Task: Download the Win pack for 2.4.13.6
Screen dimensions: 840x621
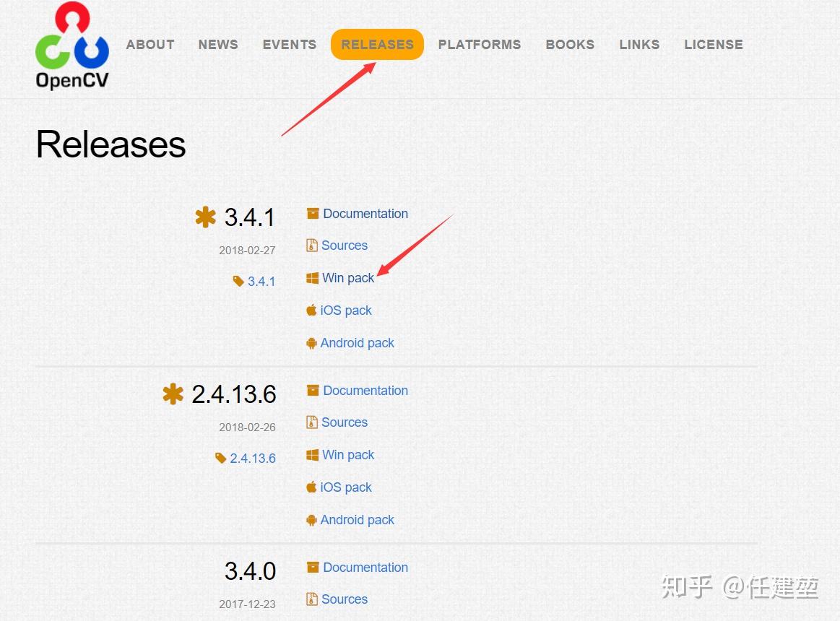Action: (348, 455)
